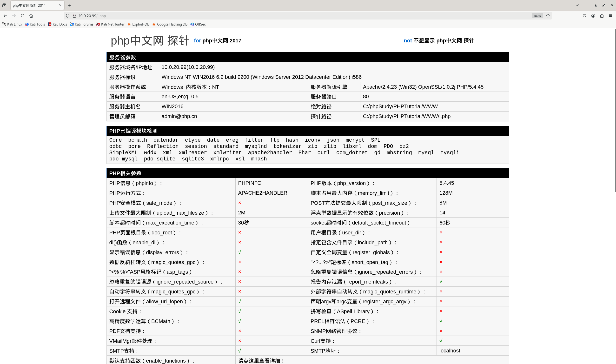The height and width of the screenshot is (364, 616).
Task: Open a new tab with plus button
Action: [x=69, y=5]
